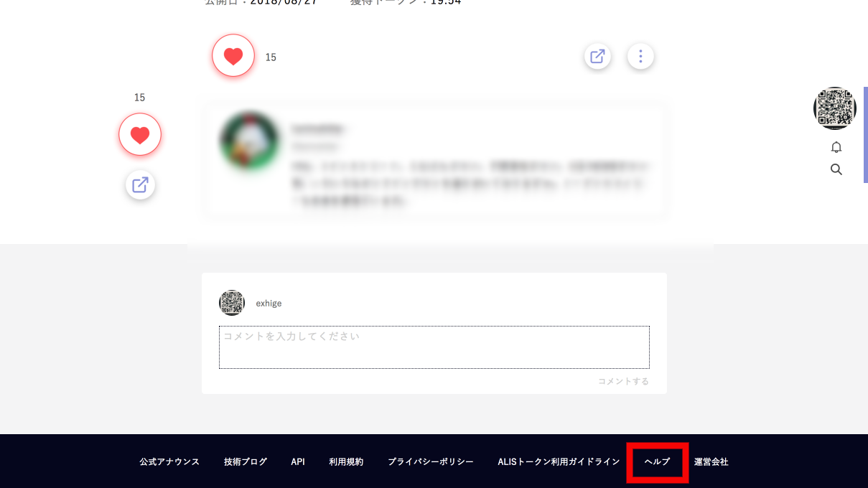Open the 技術ブログ footer link

[x=246, y=462]
